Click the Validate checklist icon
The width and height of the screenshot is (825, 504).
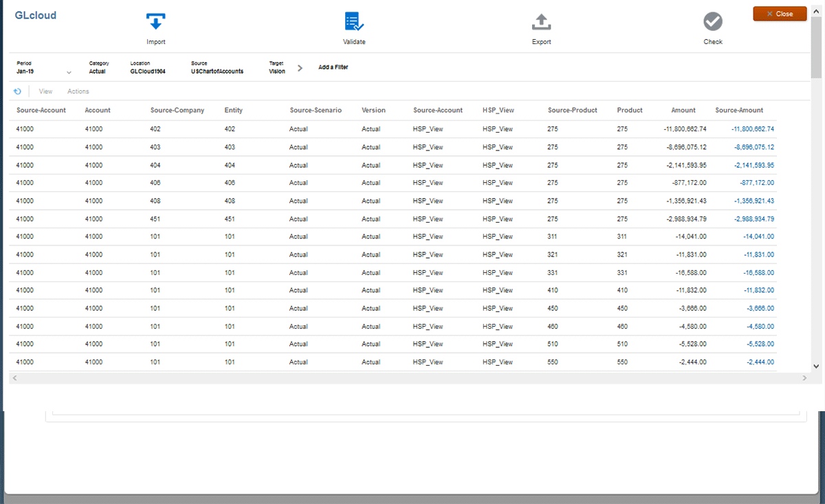(354, 22)
